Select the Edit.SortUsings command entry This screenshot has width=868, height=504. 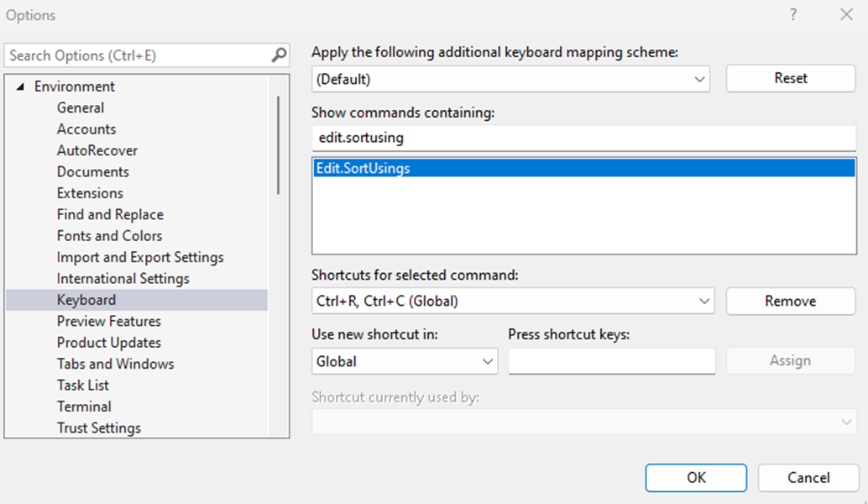(364, 168)
